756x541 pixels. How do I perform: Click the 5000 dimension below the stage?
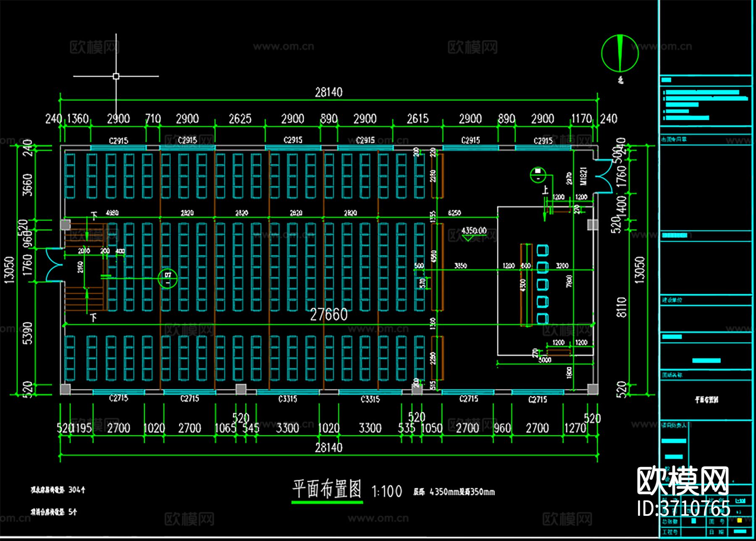545,360
